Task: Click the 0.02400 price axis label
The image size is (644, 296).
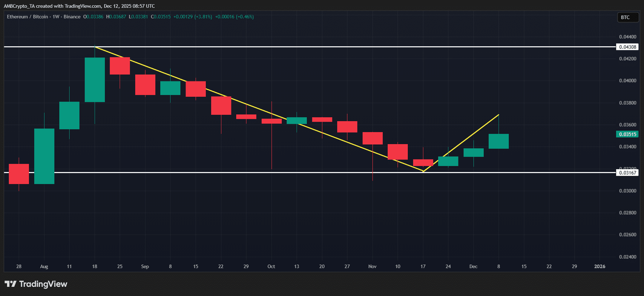Action: point(627,257)
